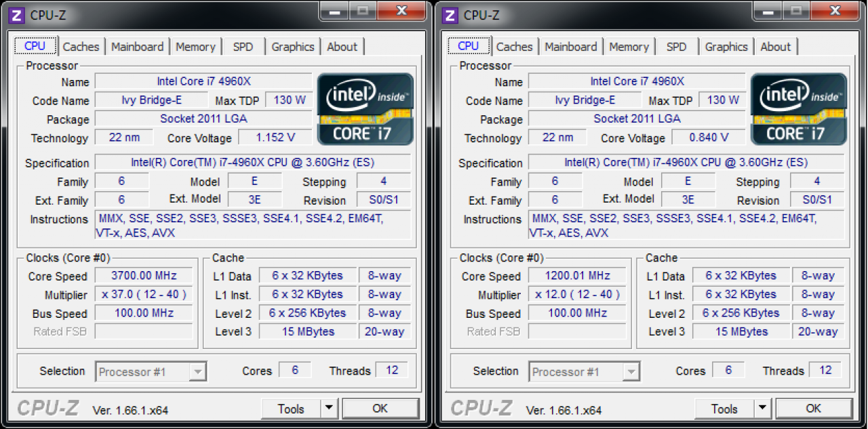Image resolution: width=868 pixels, height=429 pixels.
Task: Click Bus Speed 100.00 MHz in right window
Action: coord(577,313)
